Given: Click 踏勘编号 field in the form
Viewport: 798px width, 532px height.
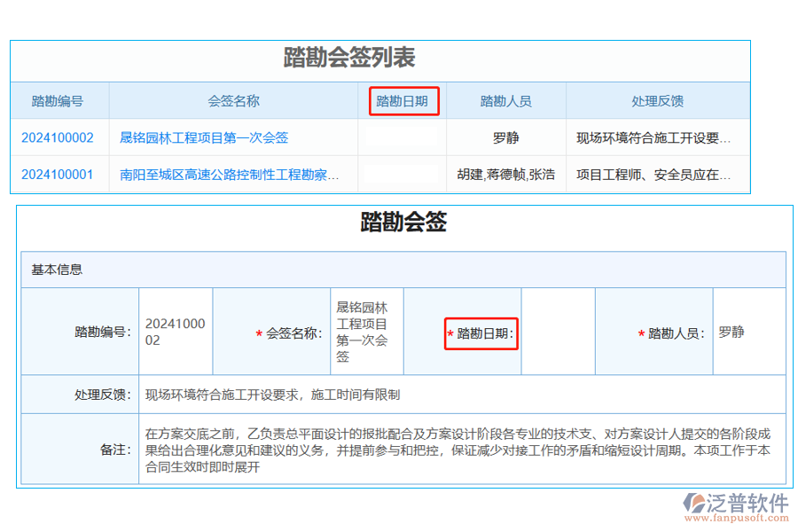Looking at the screenshot, I should 175,332.
